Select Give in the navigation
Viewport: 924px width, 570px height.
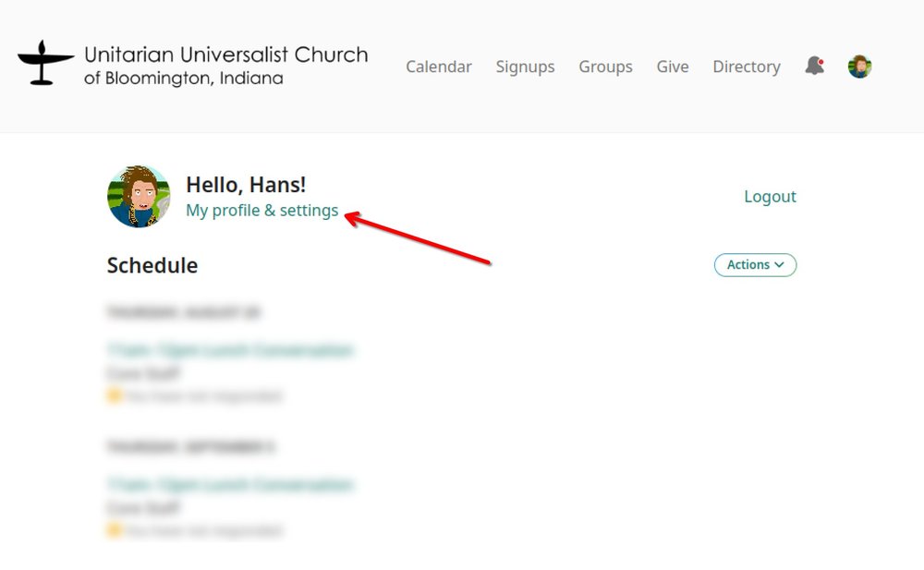click(673, 67)
